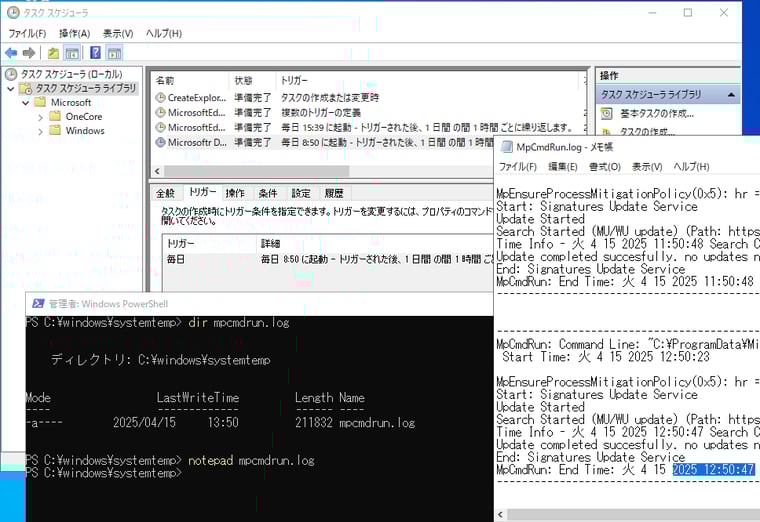This screenshot has width=760, height=522.
Task: Open the 表示(V) menu in Notepad
Action: pyautogui.click(x=647, y=167)
